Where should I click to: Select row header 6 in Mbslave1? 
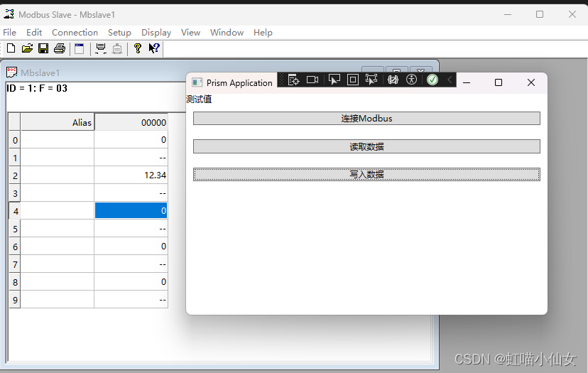click(15, 246)
